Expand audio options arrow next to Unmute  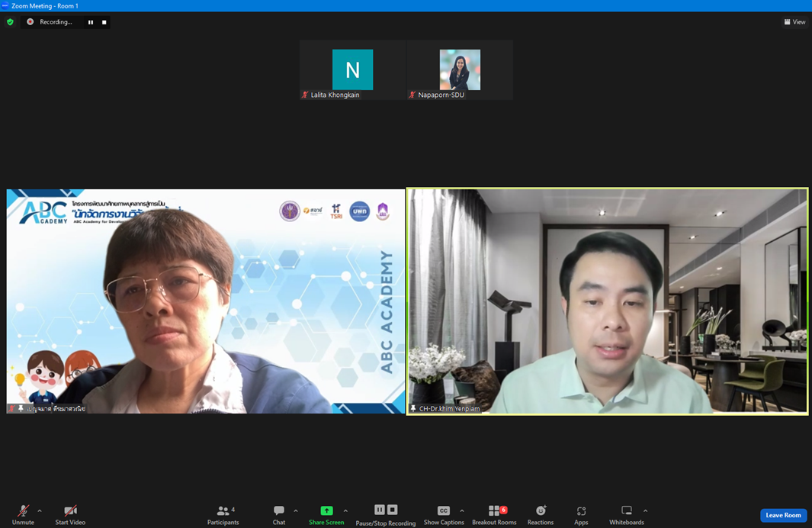40,511
